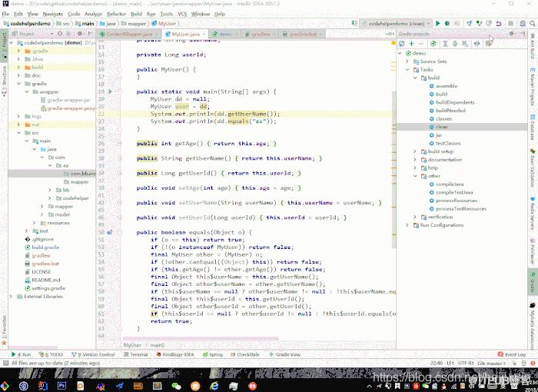Hide the Gradle projects panel
Image resolution: width=538 pixels, height=392 pixels.
click(x=523, y=34)
